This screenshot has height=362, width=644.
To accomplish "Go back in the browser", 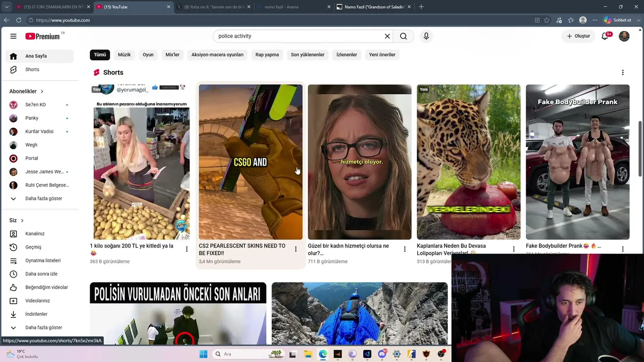I will [7, 20].
